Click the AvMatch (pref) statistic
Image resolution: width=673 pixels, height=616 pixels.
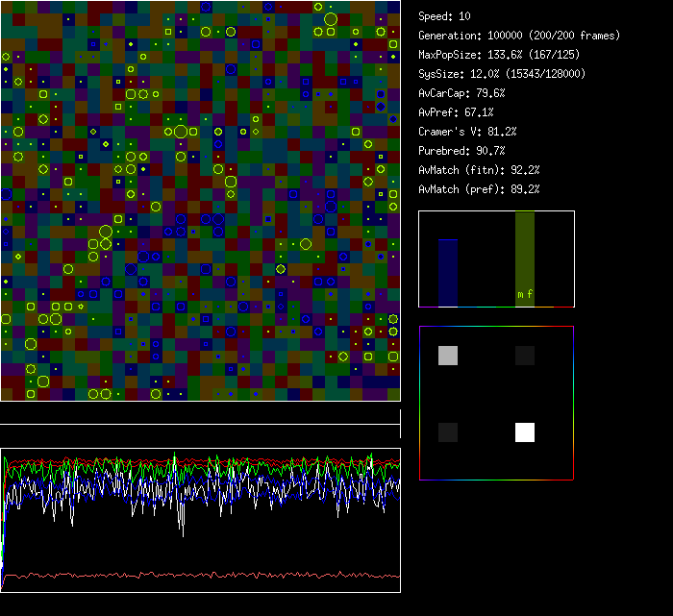479,189
